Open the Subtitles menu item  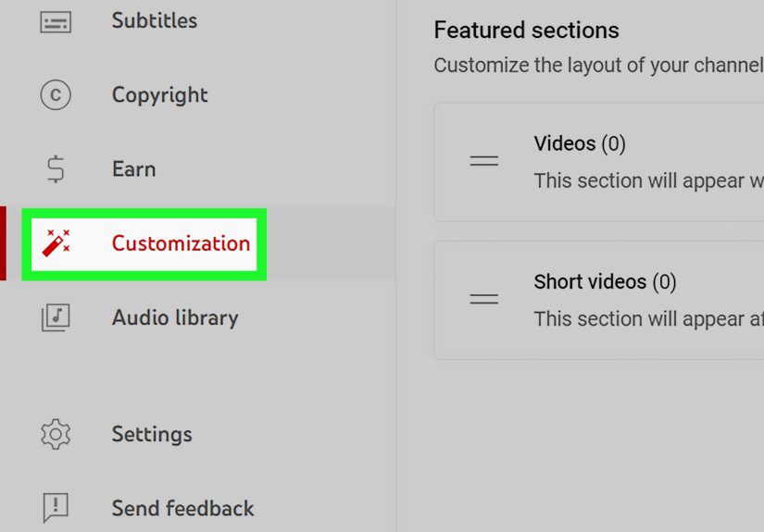pyautogui.click(x=155, y=21)
